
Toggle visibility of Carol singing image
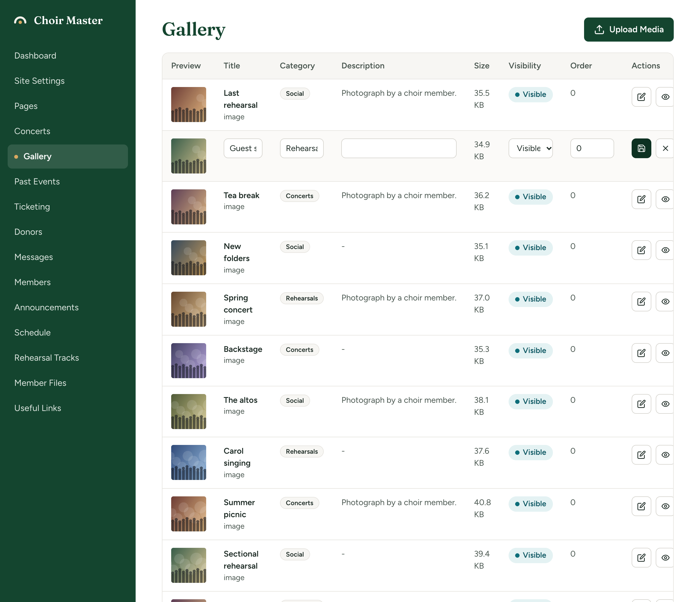(x=664, y=455)
